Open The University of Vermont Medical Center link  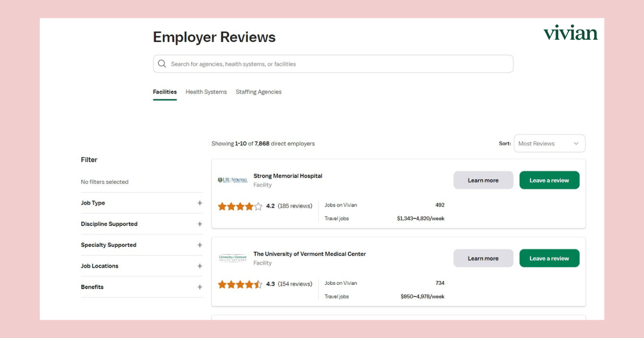pyautogui.click(x=309, y=254)
